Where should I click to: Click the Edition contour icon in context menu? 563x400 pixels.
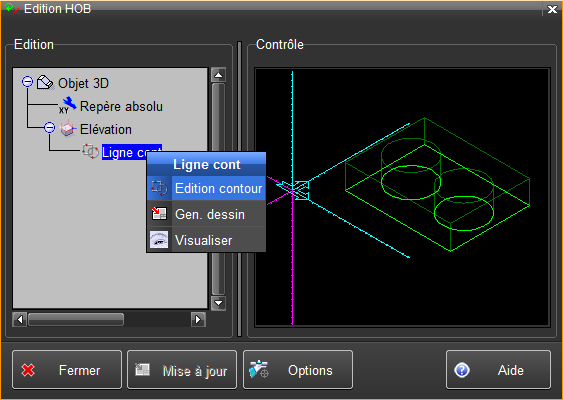coord(159,188)
